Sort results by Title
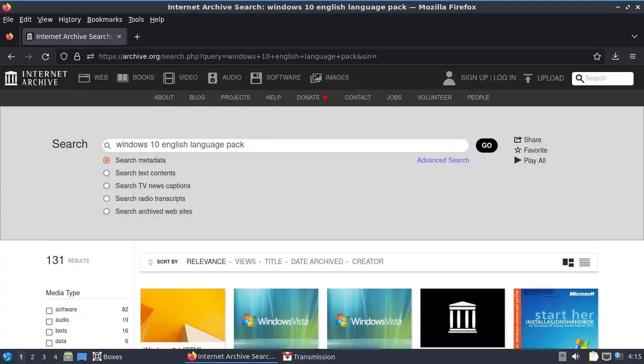 tap(273, 262)
